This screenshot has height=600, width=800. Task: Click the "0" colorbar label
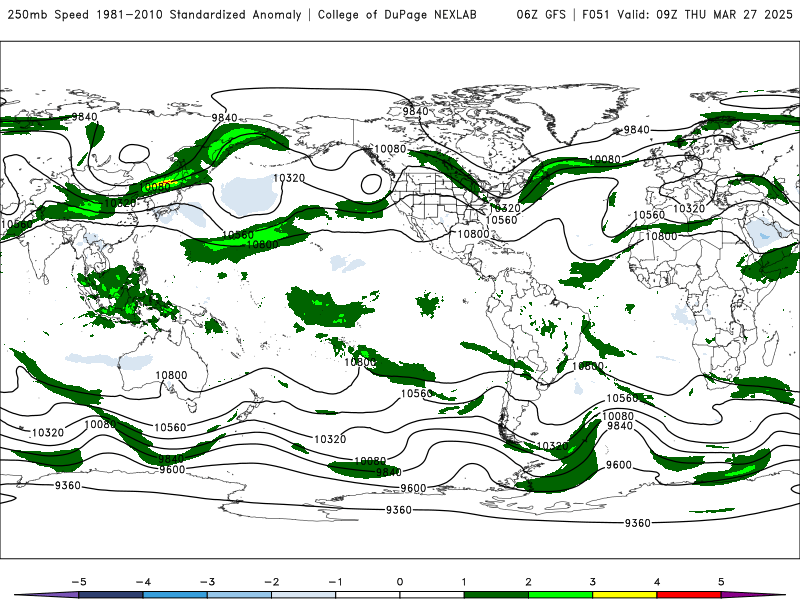[x=400, y=582]
